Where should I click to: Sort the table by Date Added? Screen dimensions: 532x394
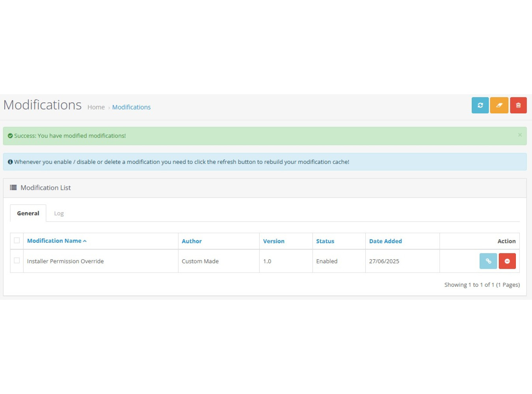(x=385, y=241)
